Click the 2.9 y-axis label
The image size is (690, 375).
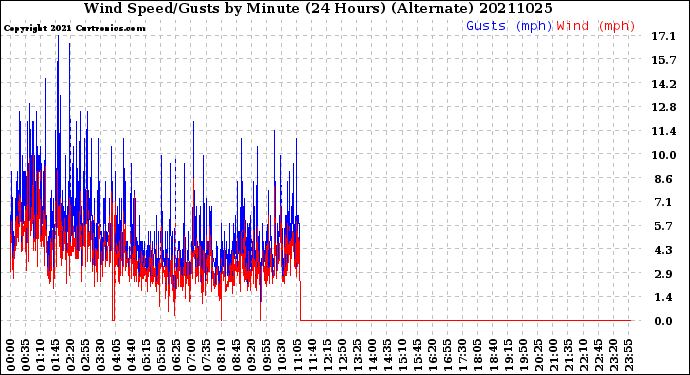pos(664,273)
